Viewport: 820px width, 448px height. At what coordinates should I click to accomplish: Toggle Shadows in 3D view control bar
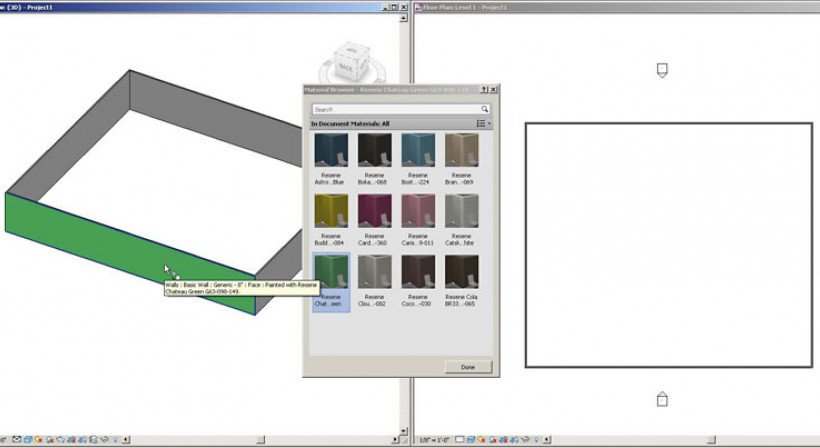point(50,440)
